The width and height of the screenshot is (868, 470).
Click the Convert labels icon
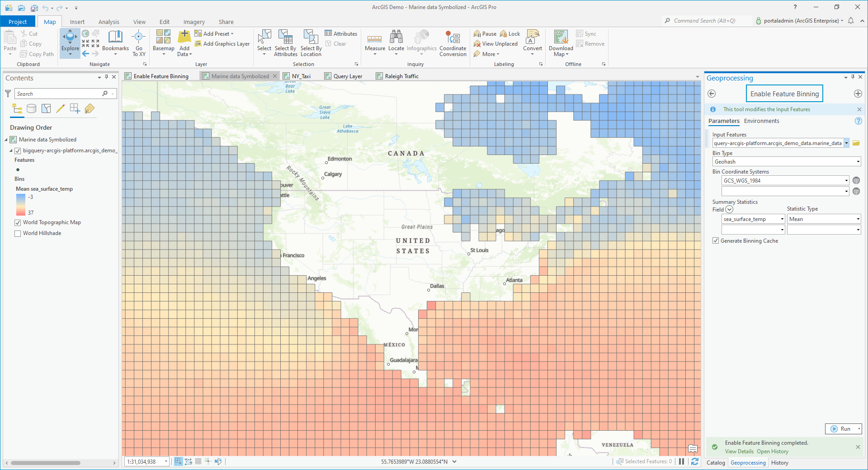(x=533, y=37)
